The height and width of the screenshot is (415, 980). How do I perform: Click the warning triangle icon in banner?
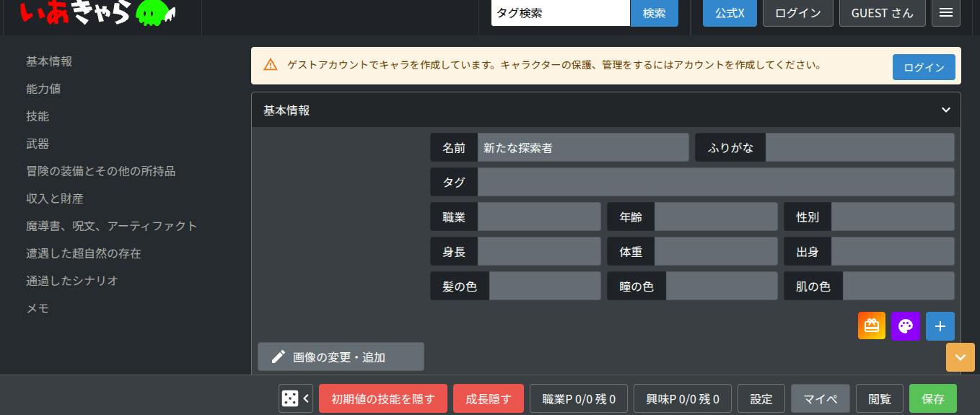coord(271,65)
